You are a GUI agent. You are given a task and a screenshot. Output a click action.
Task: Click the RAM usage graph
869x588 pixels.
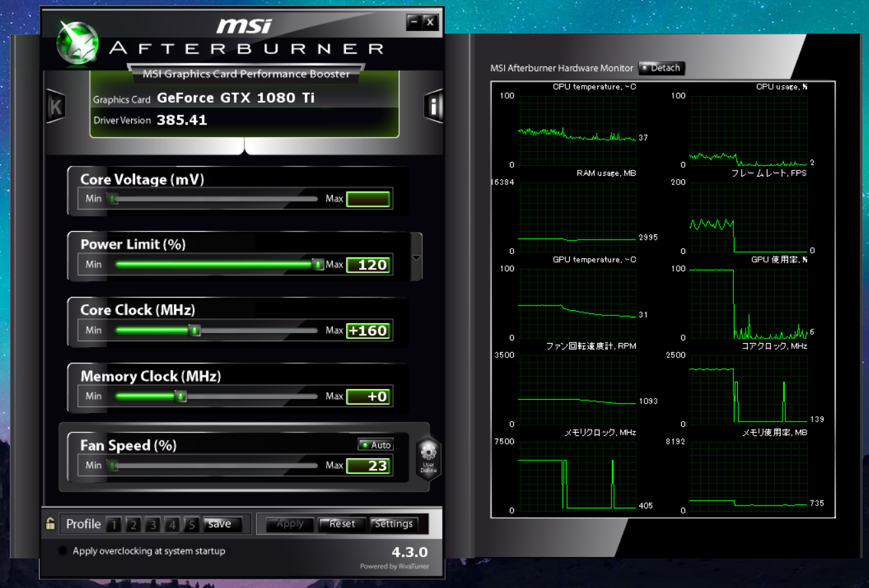(x=577, y=217)
